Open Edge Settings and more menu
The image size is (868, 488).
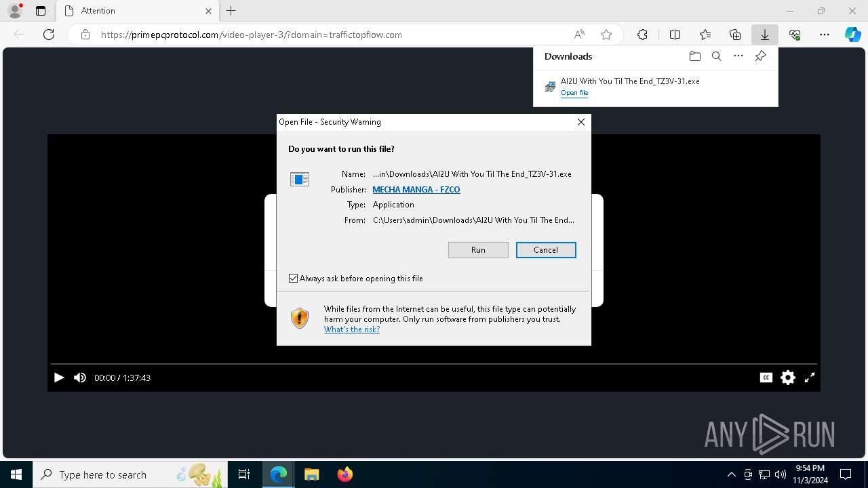(825, 35)
